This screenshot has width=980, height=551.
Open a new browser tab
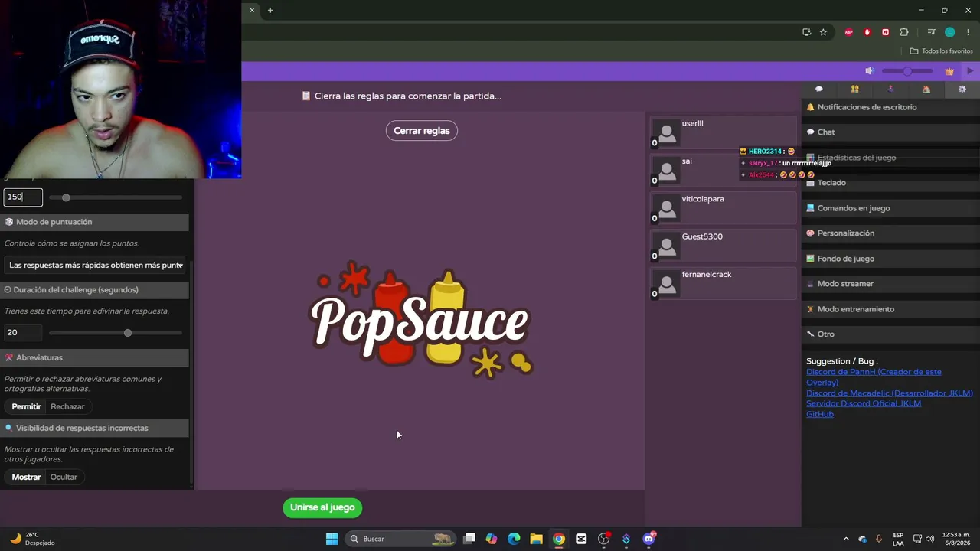click(x=270, y=10)
